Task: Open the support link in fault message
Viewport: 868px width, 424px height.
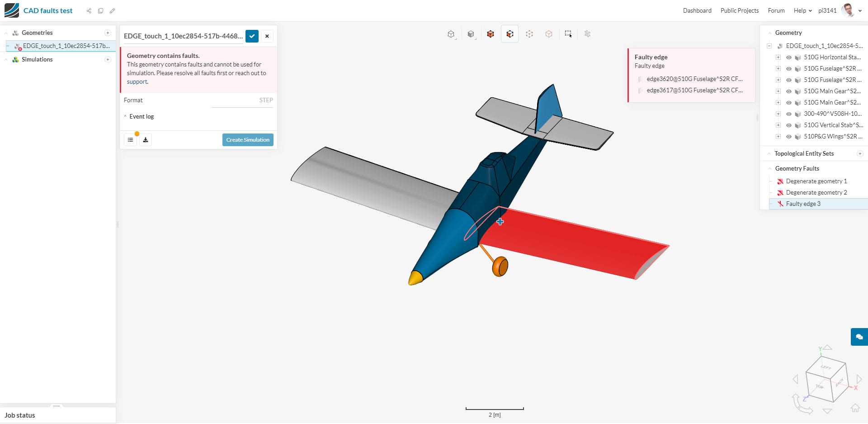Action: (x=137, y=82)
